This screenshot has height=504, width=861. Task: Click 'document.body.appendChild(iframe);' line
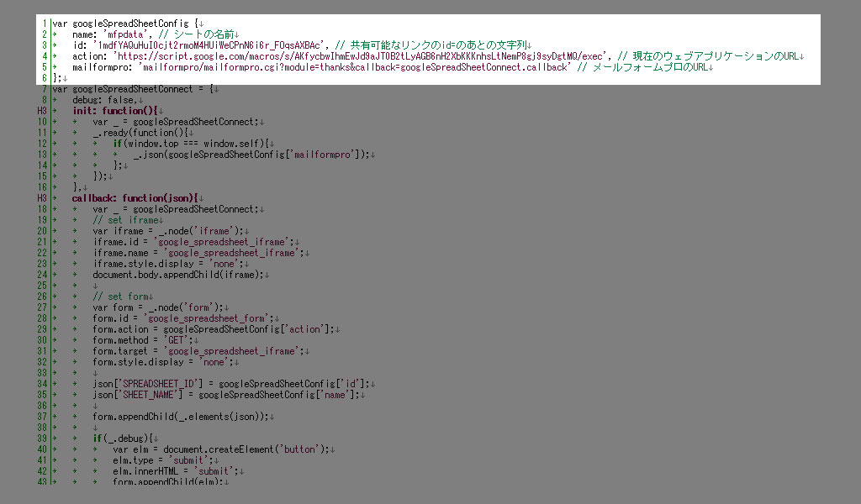(178, 275)
